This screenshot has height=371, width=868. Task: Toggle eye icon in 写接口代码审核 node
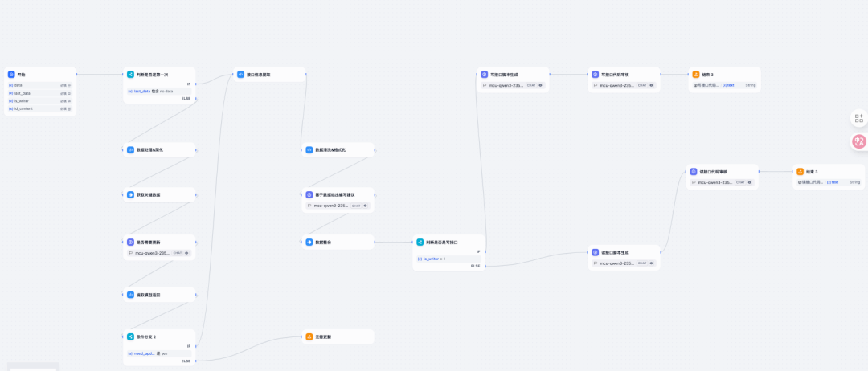(652, 85)
